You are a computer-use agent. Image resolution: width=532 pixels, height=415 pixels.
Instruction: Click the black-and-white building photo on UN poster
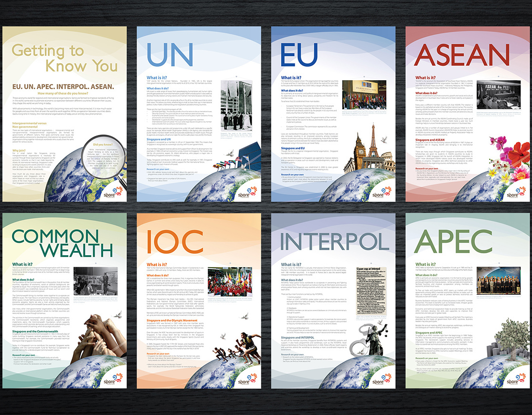[236, 107]
